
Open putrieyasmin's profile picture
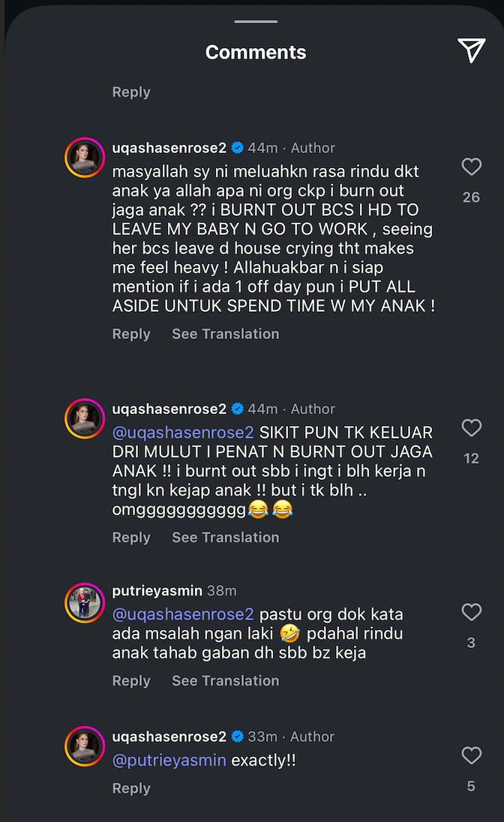click(x=85, y=604)
